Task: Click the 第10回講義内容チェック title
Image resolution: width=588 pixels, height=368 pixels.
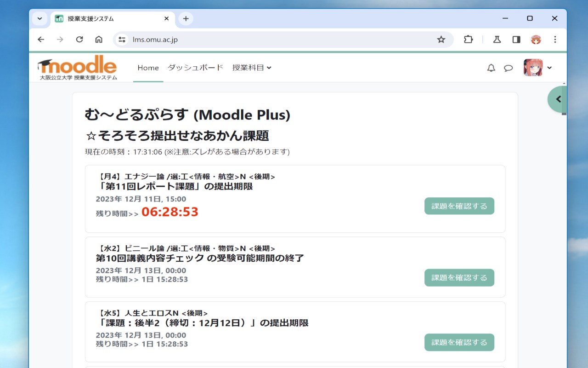Action: [x=200, y=258]
